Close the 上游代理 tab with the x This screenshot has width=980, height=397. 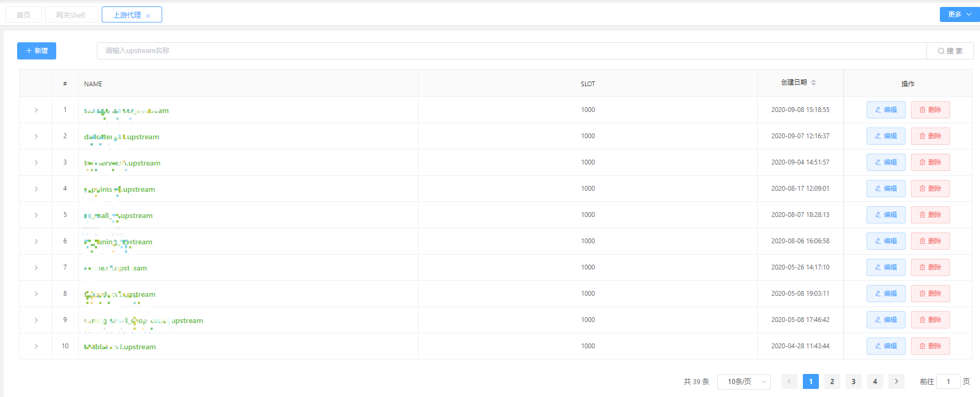(x=148, y=16)
